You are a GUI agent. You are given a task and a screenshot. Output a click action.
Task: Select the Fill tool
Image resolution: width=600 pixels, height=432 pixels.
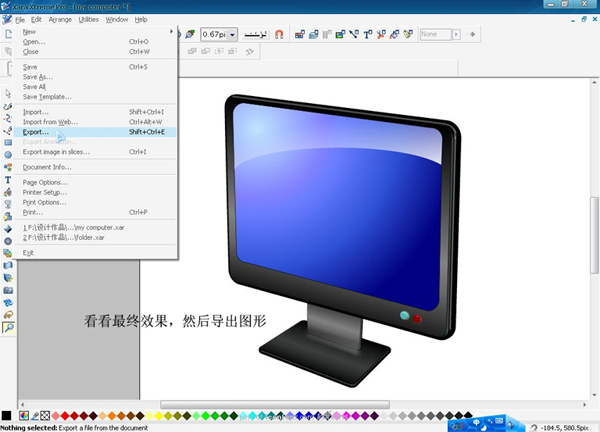[8, 192]
